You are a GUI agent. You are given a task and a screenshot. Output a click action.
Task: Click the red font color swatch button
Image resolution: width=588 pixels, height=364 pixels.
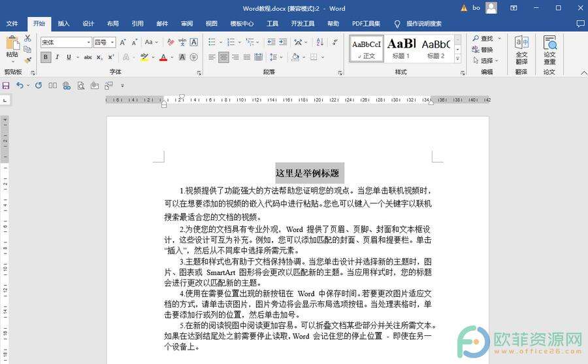click(x=163, y=58)
